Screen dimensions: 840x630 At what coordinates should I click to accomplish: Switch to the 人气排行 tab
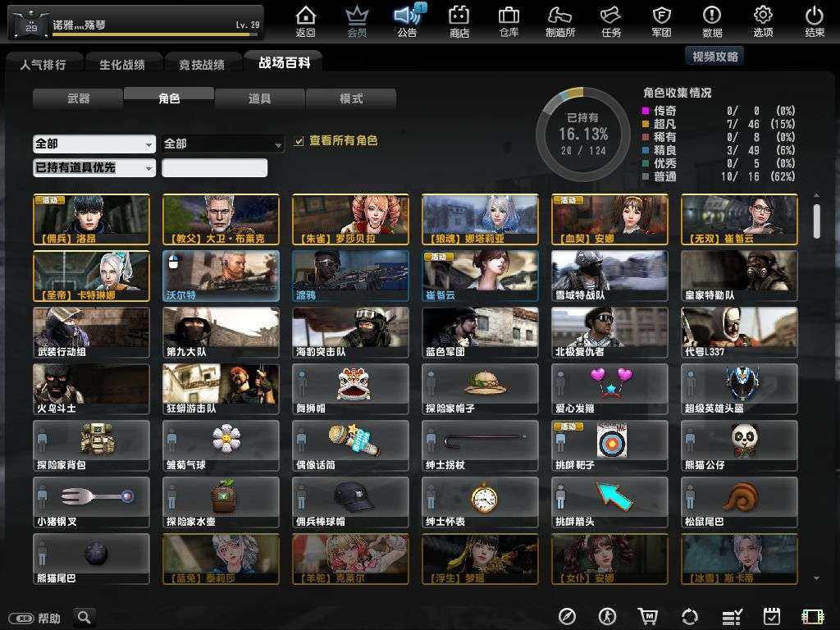43,64
